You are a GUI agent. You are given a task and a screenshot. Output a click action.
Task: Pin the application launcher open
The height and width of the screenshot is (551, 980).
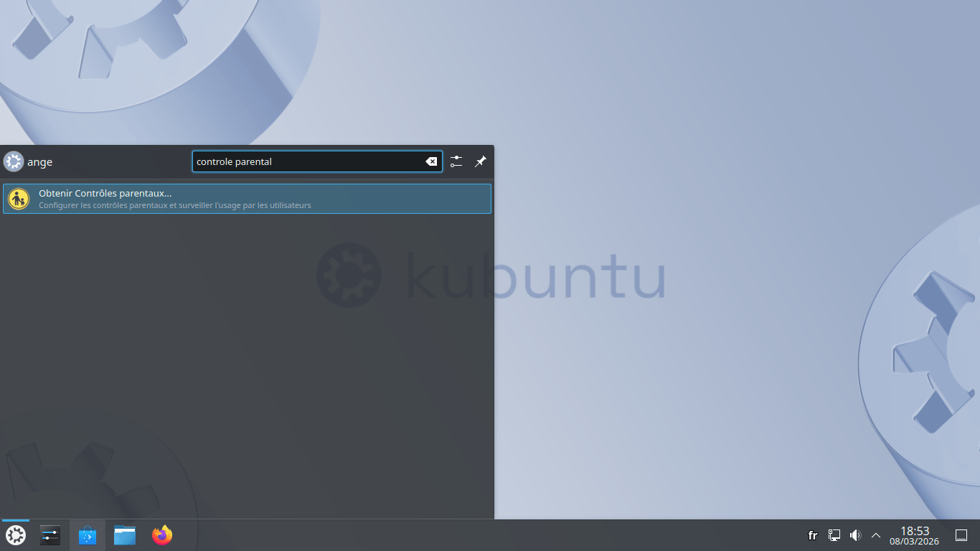481,161
